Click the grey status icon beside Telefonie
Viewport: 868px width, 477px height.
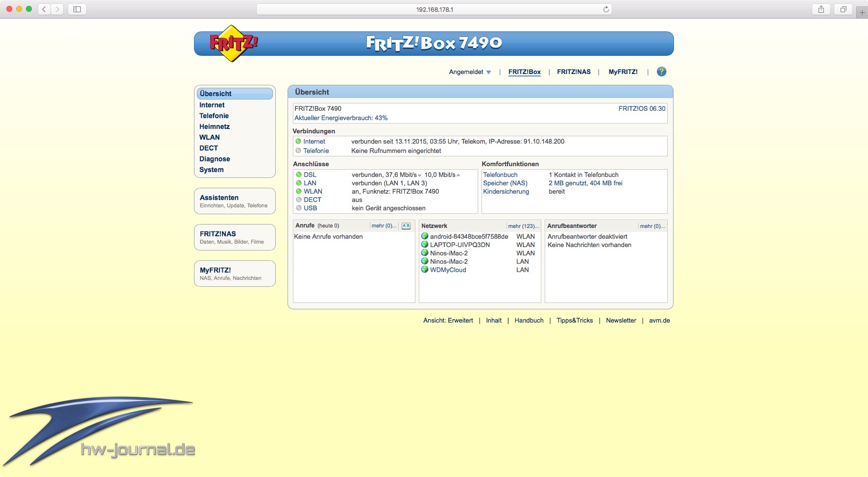pos(298,151)
